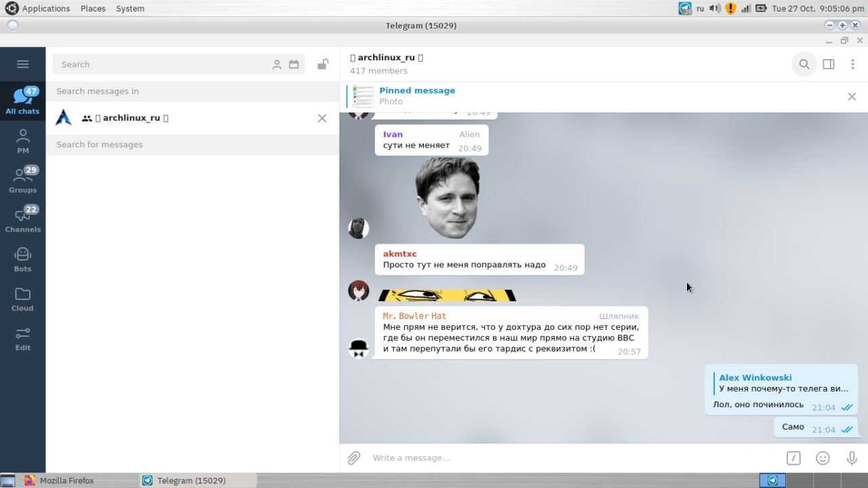Open the System menu
Image resolution: width=868 pixels, height=488 pixels.
130,8
